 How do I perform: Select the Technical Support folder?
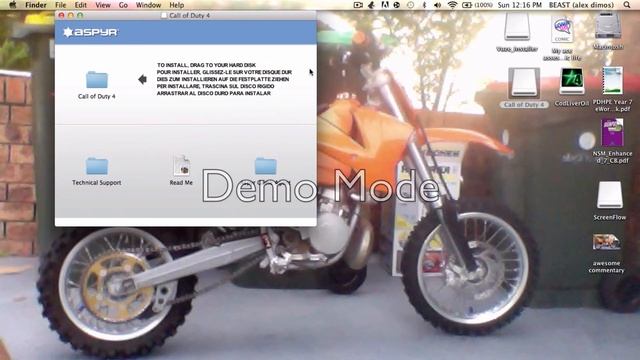97,166
